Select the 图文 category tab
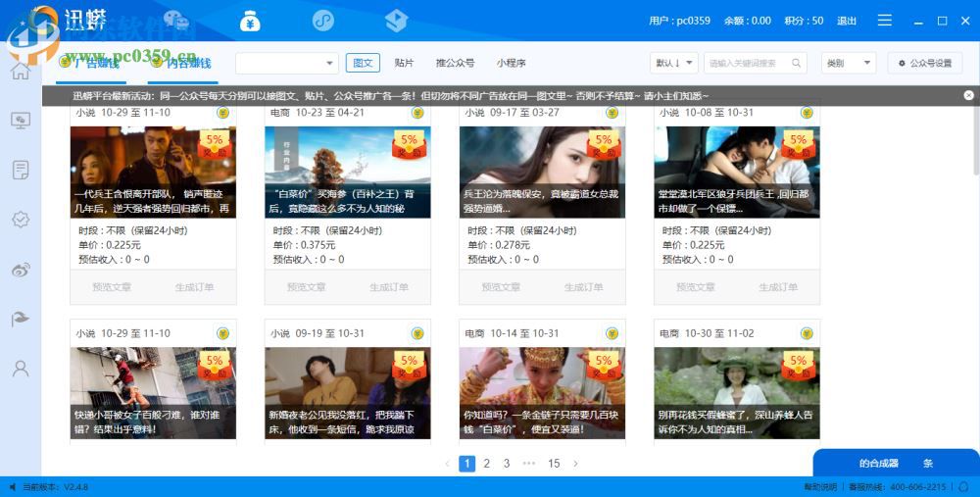This screenshot has height=497, width=980. (x=364, y=63)
